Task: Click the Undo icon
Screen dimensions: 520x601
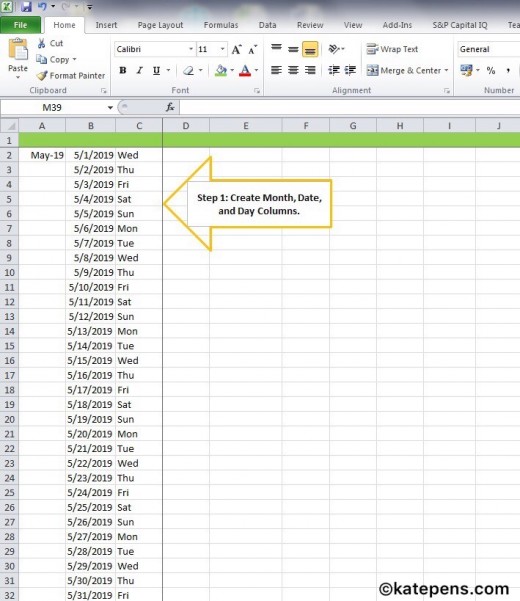Action: pyautogui.click(x=42, y=7)
